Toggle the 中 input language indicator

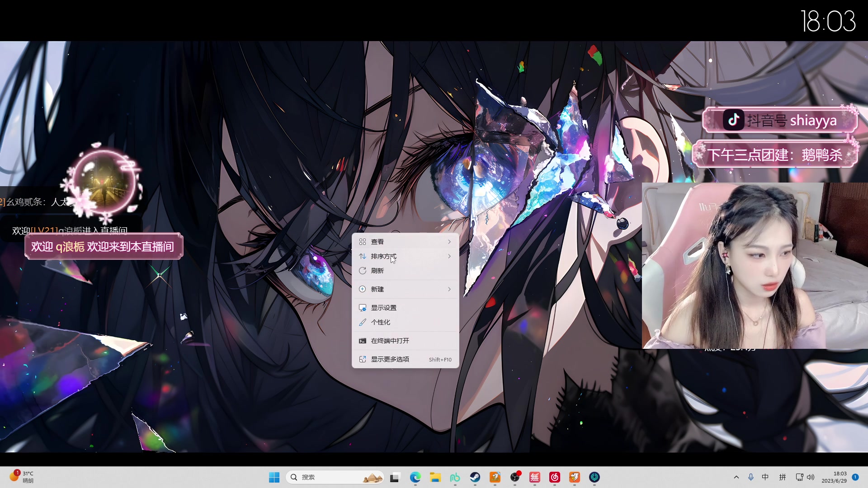765,477
